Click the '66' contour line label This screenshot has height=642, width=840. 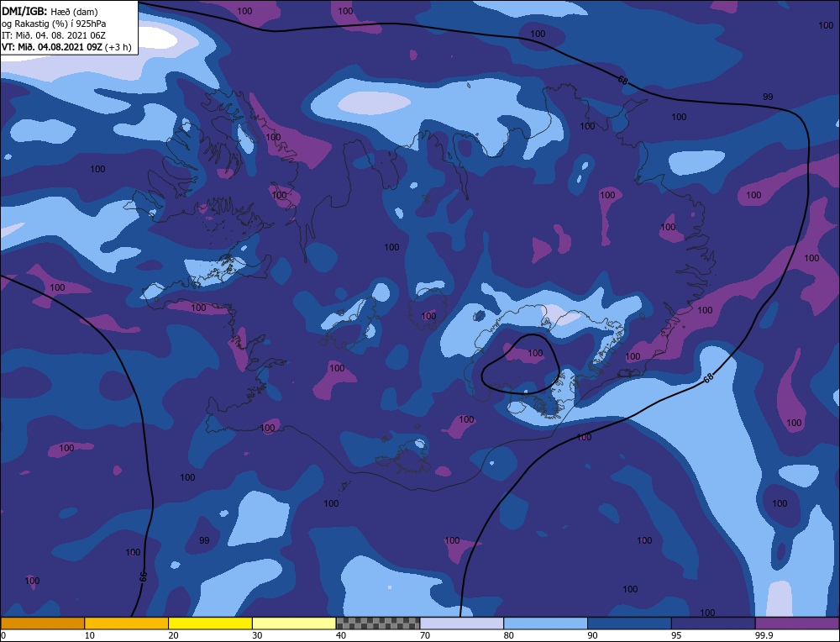[x=143, y=577]
